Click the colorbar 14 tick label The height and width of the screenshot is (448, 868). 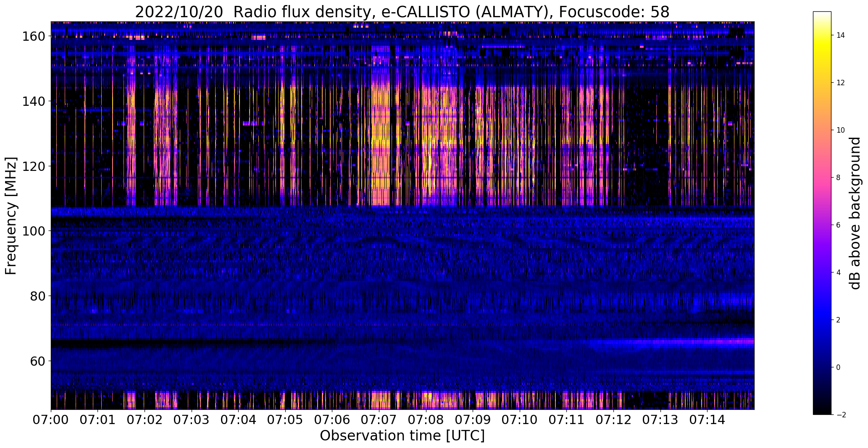point(841,35)
